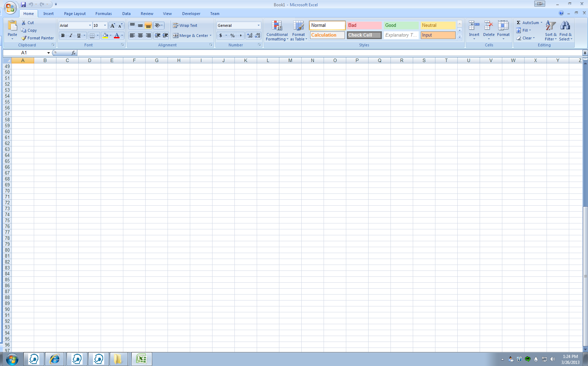The image size is (588, 366).
Task: Apply the red font color swatch
Action: click(x=117, y=36)
